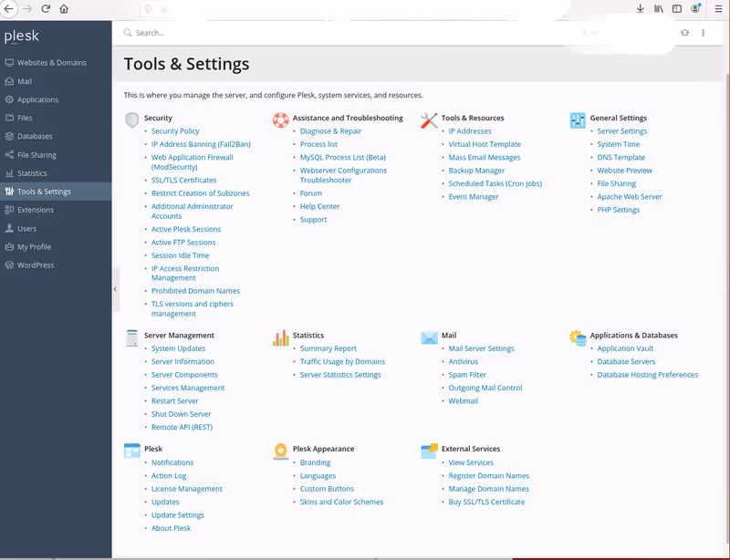Select the Databases sidebar icon
Screen dimensions: 730x560
[11, 136]
